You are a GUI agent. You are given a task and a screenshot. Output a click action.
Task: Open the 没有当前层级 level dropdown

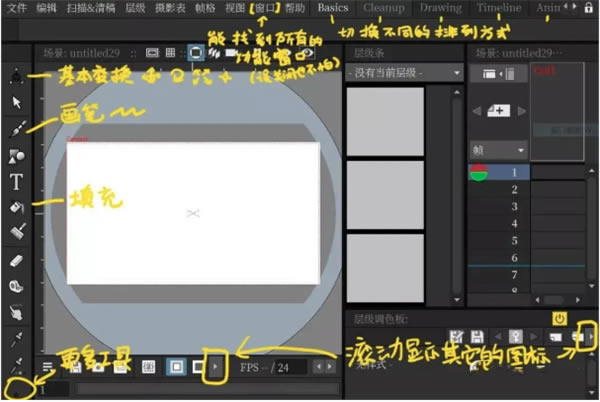[404, 73]
